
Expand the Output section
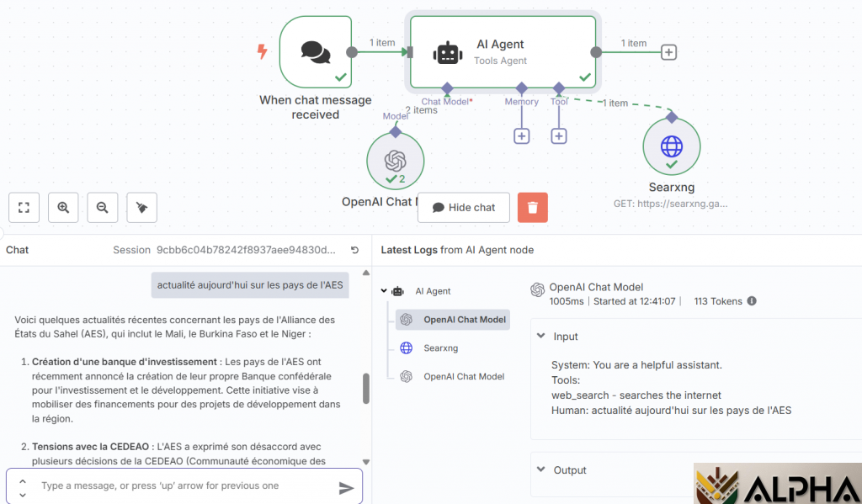[541, 470]
